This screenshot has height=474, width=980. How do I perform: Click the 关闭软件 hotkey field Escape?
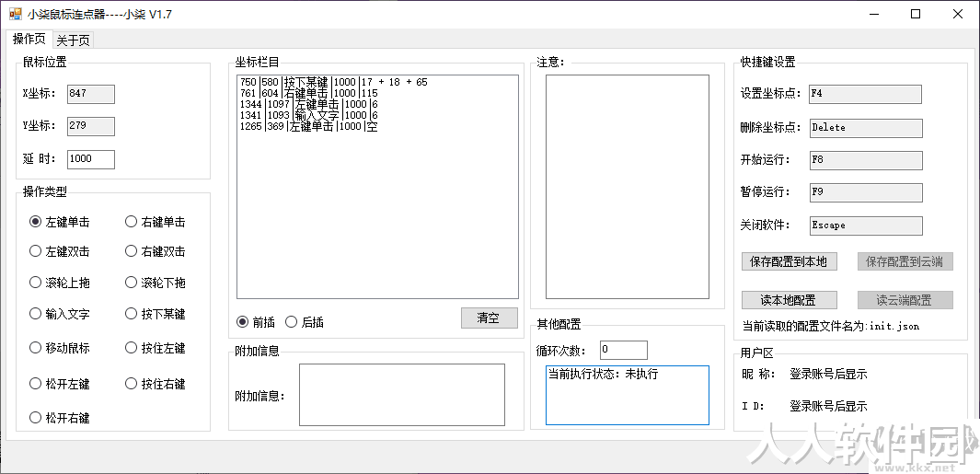pos(866,225)
